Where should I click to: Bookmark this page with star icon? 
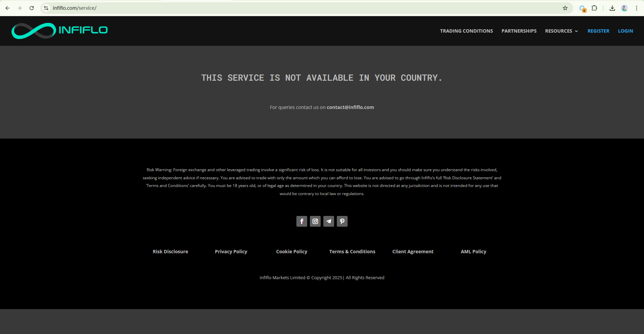(x=565, y=8)
